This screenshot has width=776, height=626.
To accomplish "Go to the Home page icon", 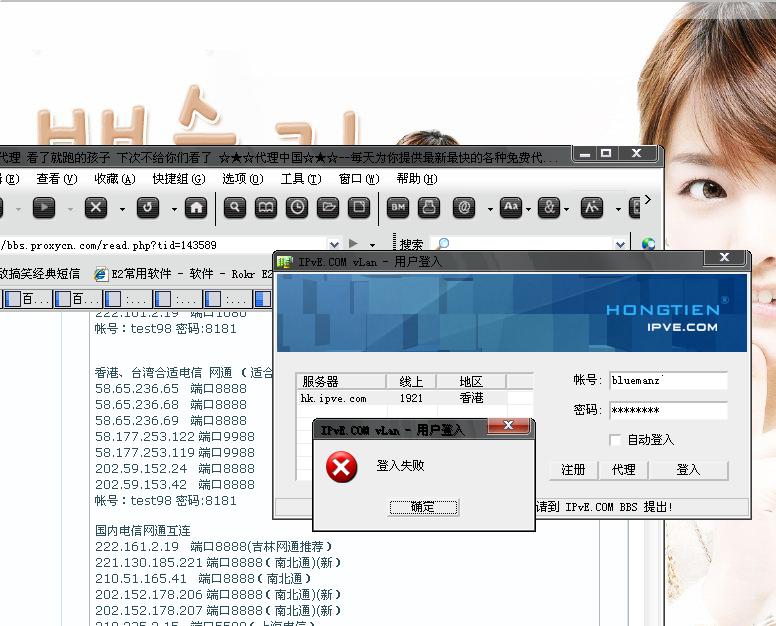I will [196, 207].
